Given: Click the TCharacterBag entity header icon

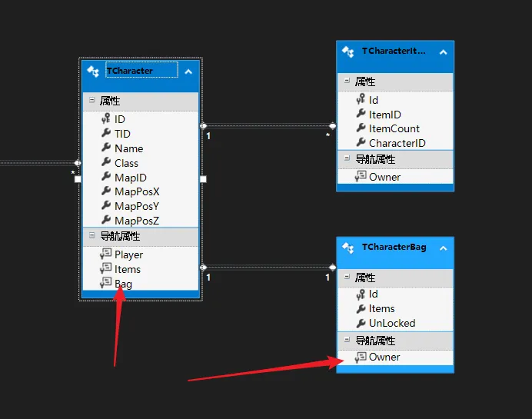Looking at the screenshot, I should pyautogui.click(x=348, y=248).
